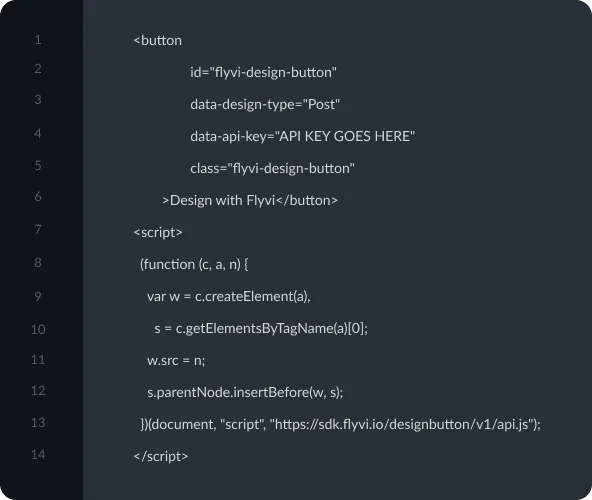Click the closing </script> tag
The height and width of the screenshot is (500, 592).
tap(160, 457)
